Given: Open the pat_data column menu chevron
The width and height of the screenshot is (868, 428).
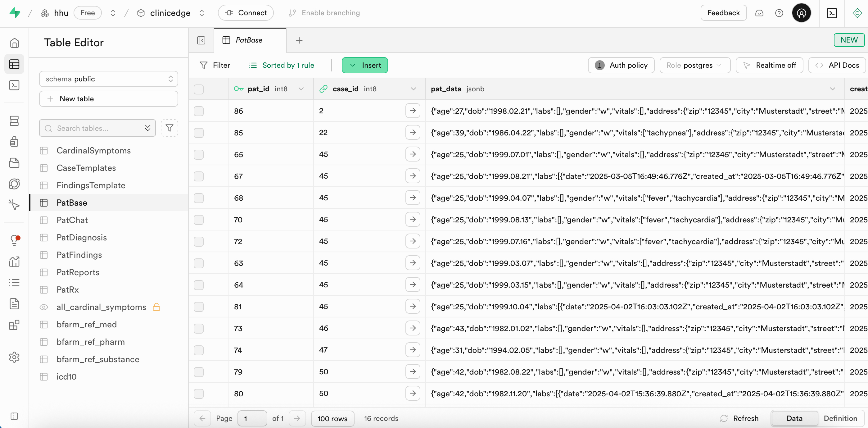Looking at the screenshot, I should point(832,89).
